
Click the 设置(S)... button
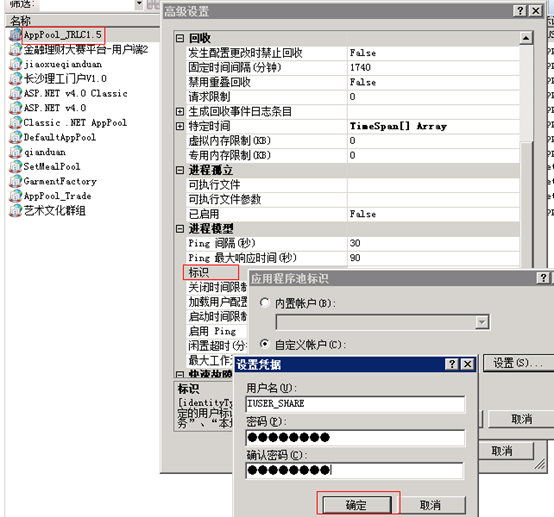pyautogui.click(x=518, y=363)
